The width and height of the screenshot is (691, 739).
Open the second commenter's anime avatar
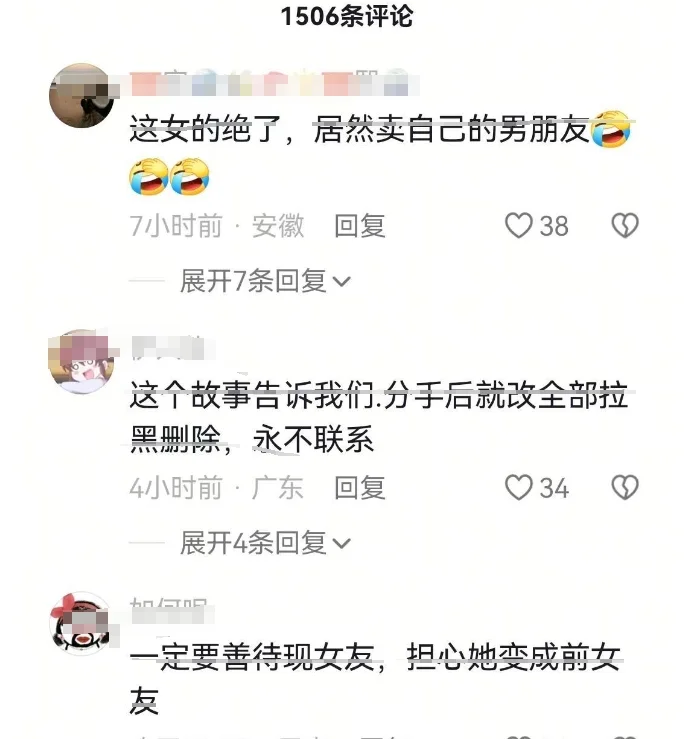point(81,361)
